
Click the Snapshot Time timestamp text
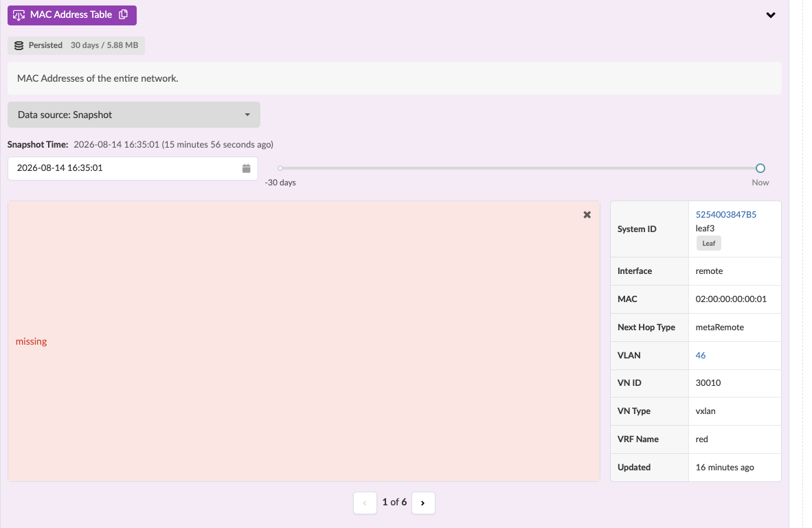(174, 144)
